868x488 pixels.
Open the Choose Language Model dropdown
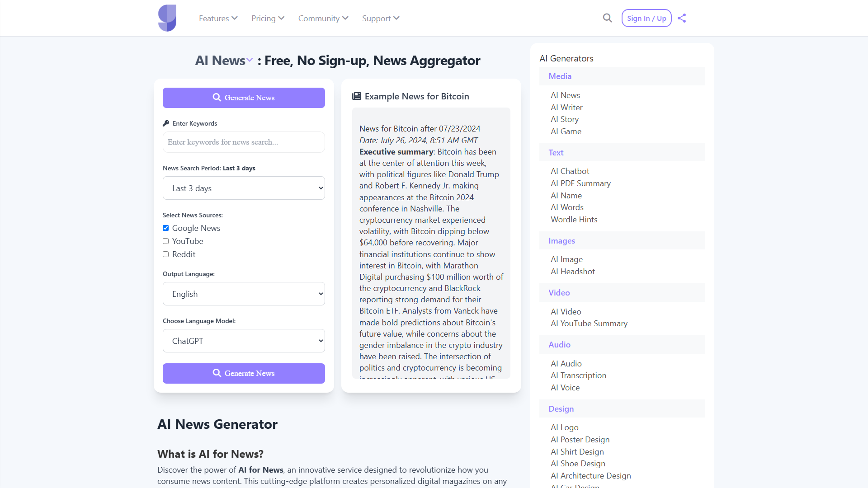coord(244,341)
